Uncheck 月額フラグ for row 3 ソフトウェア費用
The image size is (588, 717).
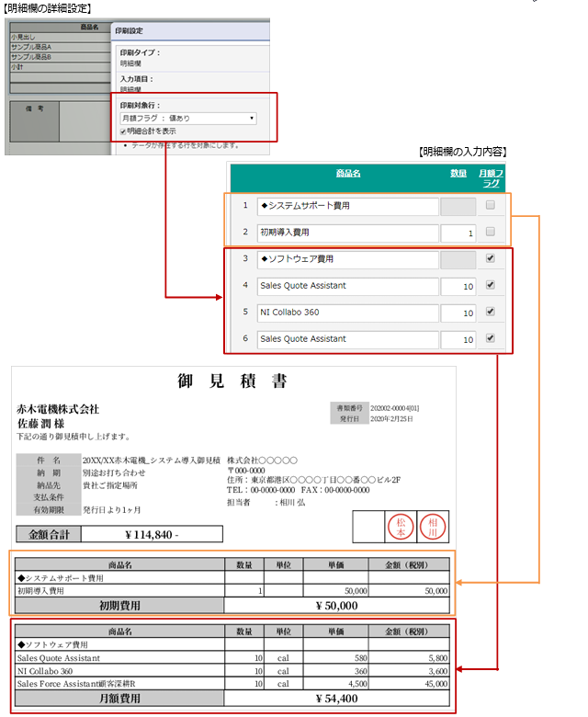491,258
